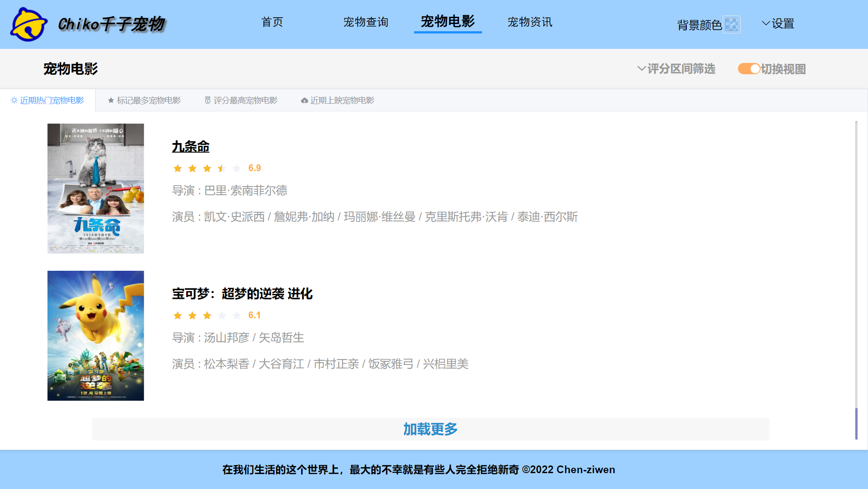868x489 pixels.
Task: Click the cloud icon beside 近期上映宠物电影
Action: coord(304,100)
